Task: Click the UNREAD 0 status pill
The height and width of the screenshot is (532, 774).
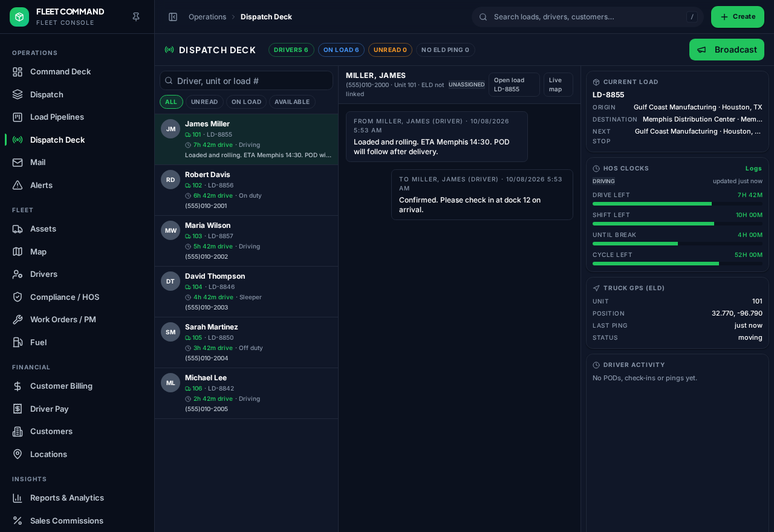Action: (390, 50)
